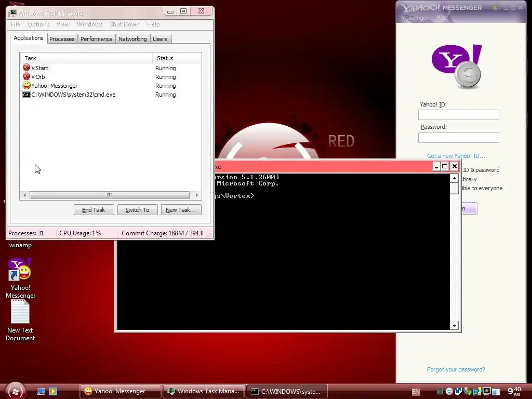The width and height of the screenshot is (532, 399).
Task: Maximize the cmd.exe console window
Action: click(445, 166)
